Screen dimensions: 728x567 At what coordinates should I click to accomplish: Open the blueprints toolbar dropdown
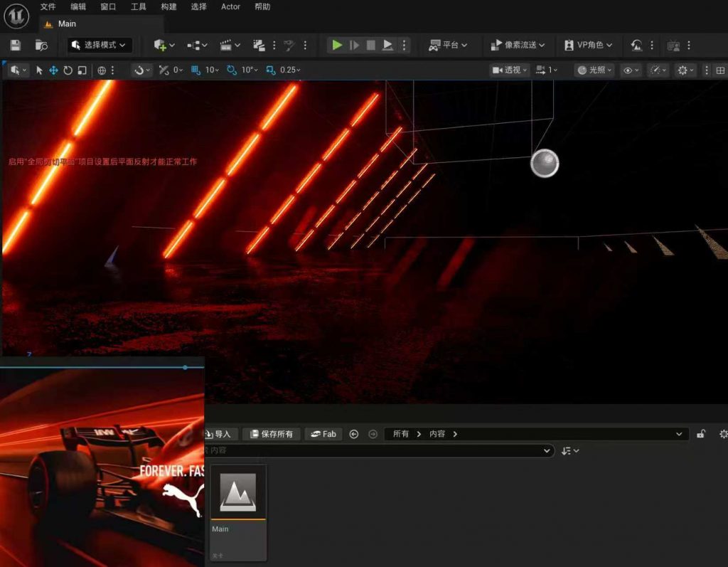point(197,45)
